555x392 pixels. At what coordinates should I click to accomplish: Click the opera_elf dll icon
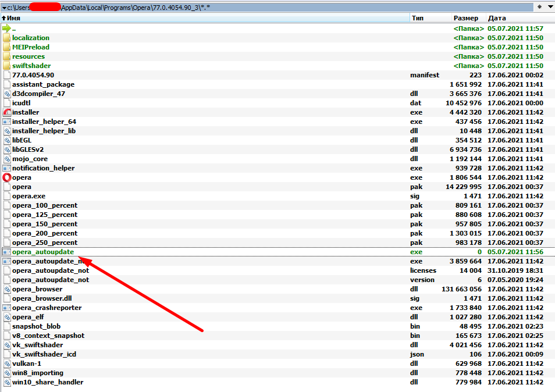[x=7, y=317]
